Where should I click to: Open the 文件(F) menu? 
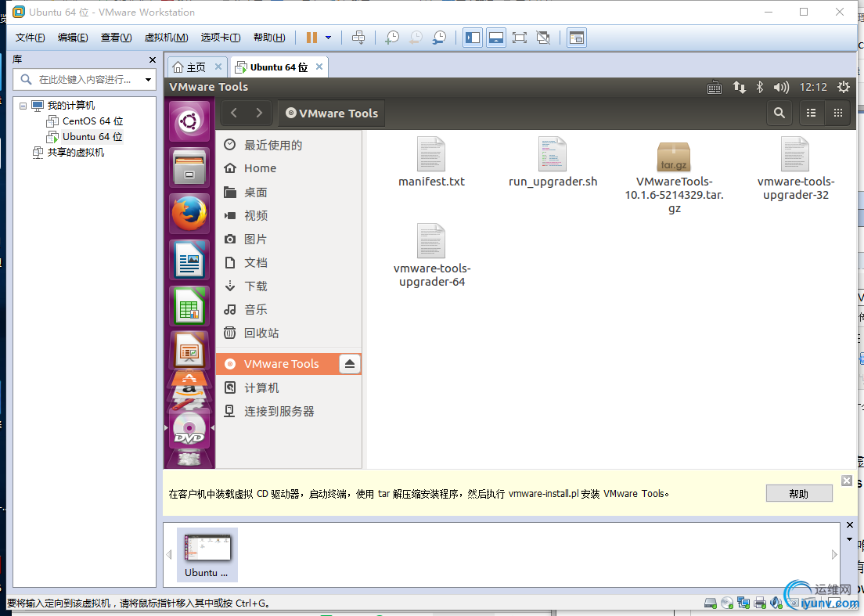[30, 38]
